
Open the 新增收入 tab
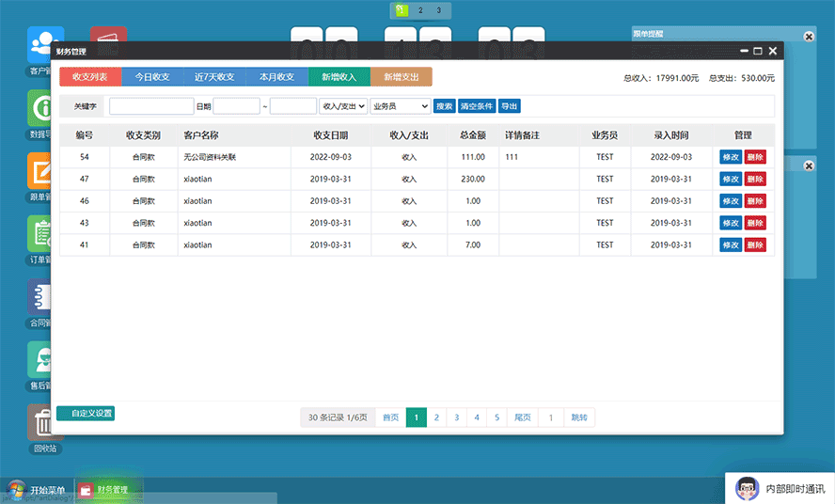pos(339,77)
